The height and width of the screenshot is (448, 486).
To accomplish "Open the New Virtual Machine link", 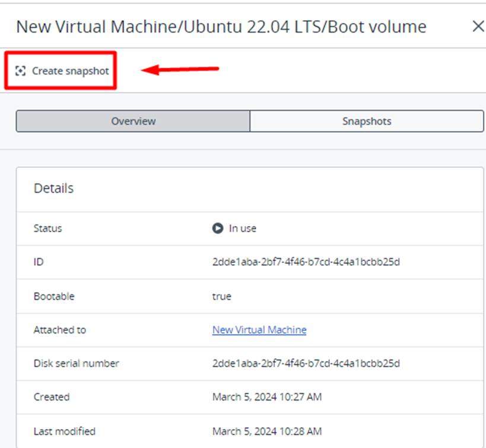I will pos(259,330).
